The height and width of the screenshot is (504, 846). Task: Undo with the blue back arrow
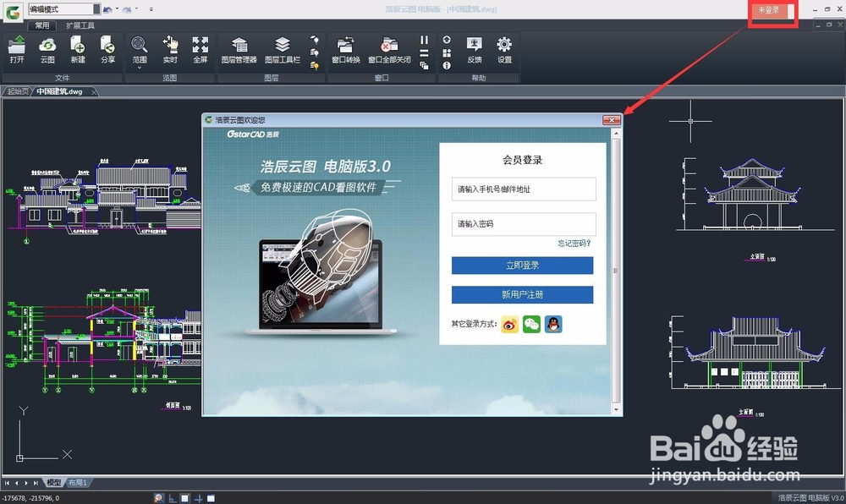(107, 9)
